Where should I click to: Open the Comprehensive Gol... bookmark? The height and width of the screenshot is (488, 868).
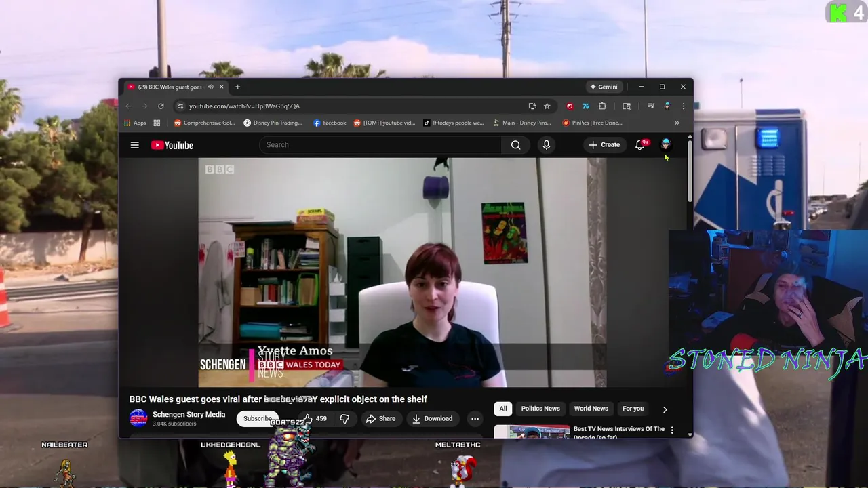coord(204,123)
